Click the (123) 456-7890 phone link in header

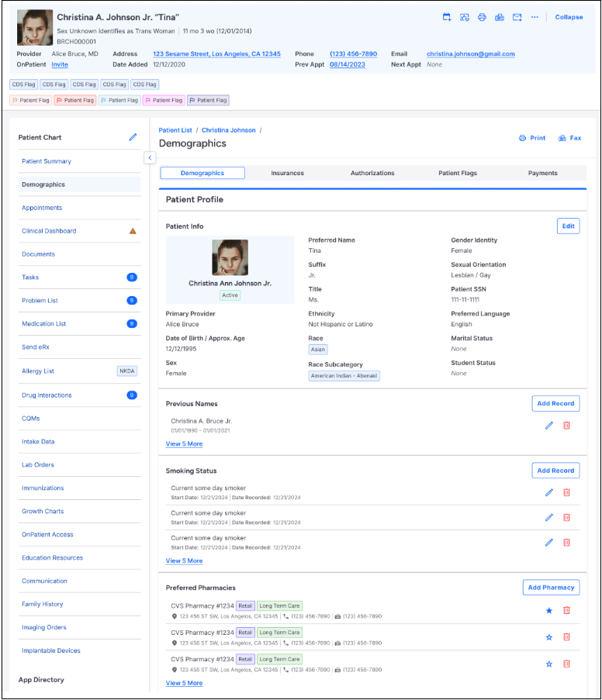point(354,53)
